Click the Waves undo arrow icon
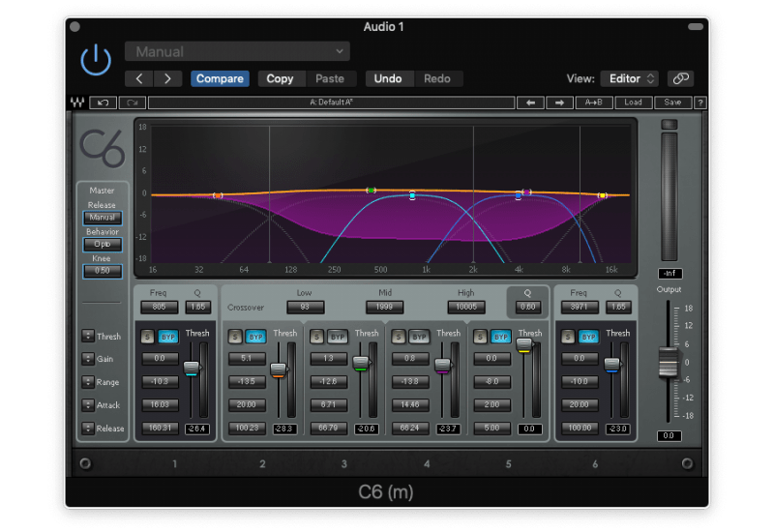The height and width of the screenshot is (532, 774). [x=104, y=103]
